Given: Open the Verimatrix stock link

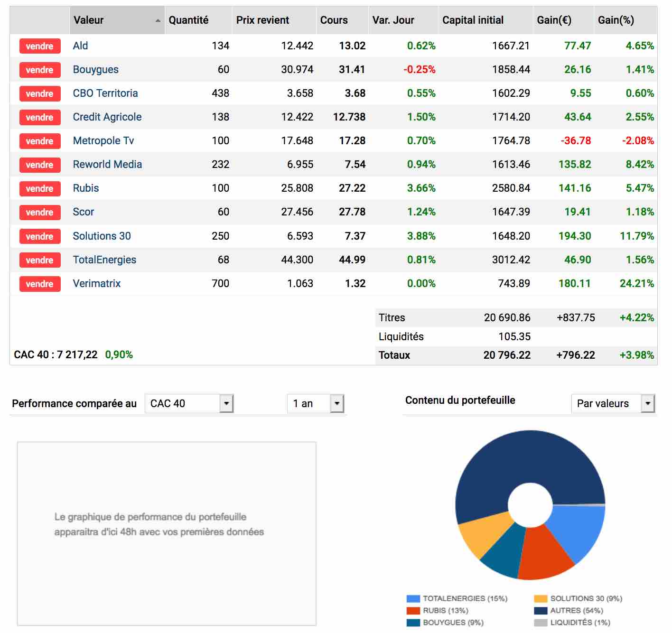Looking at the screenshot, I should 97,283.
